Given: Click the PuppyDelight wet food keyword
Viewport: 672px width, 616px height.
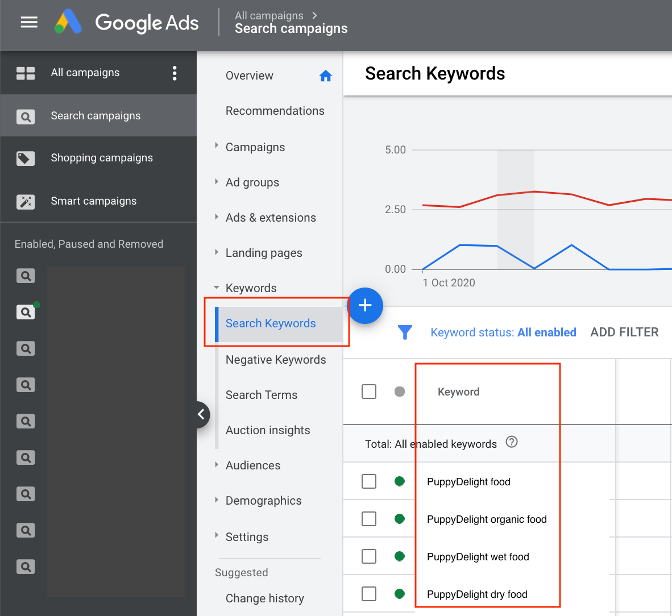Looking at the screenshot, I should 478,557.
